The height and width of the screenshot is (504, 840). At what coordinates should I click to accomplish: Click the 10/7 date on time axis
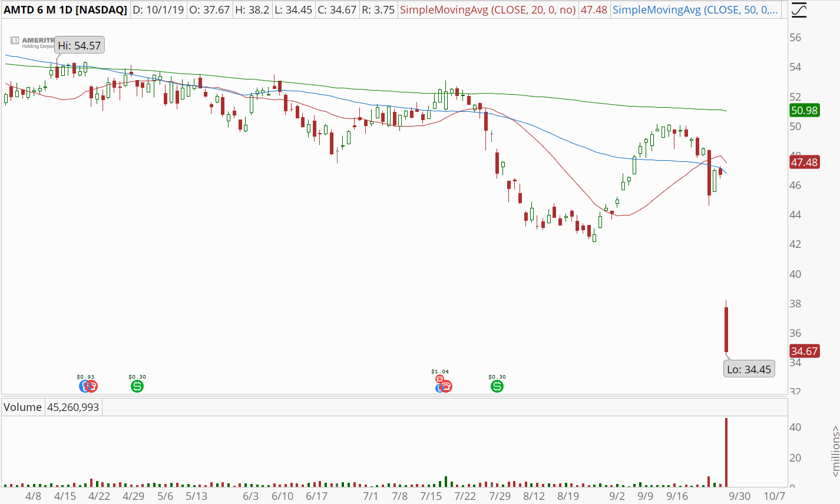click(x=774, y=496)
